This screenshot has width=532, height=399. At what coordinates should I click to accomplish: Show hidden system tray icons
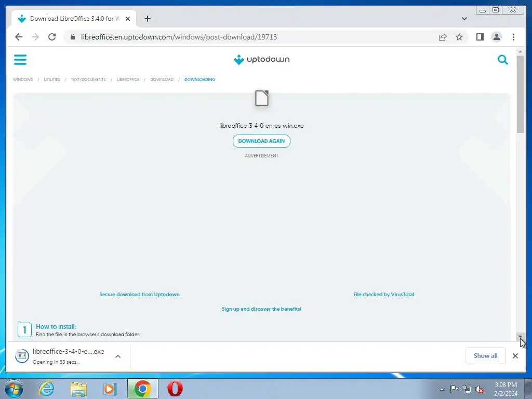click(x=442, y=389)
